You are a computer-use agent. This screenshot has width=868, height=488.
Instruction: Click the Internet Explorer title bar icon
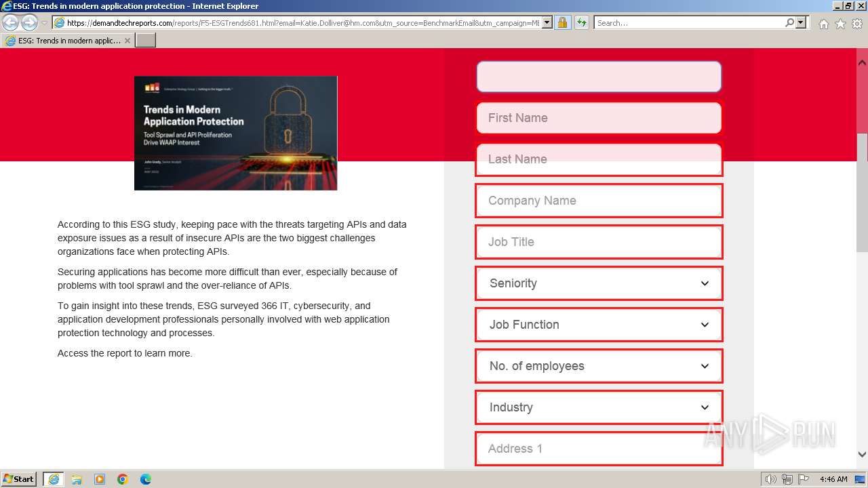(x=7, y=6)
